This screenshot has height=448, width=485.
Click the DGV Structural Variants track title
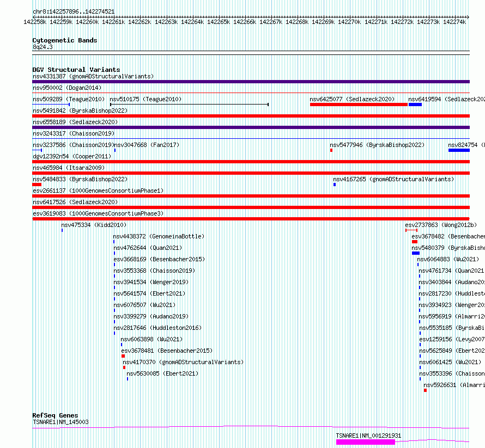tap(76, 70)
